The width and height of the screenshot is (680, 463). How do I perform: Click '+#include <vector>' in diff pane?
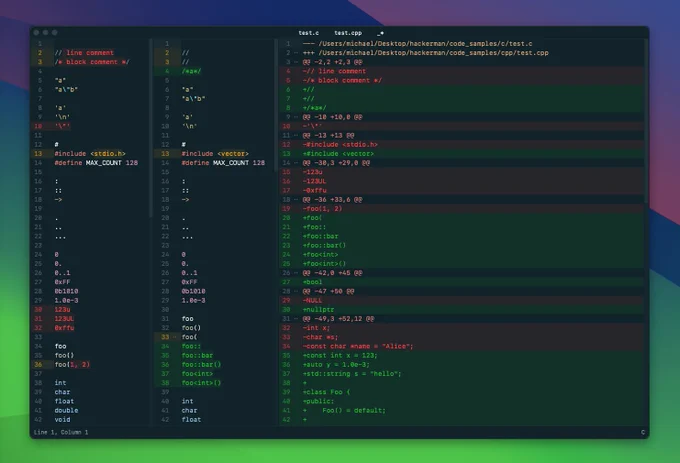pyautogui.click(x=338, y=154)
